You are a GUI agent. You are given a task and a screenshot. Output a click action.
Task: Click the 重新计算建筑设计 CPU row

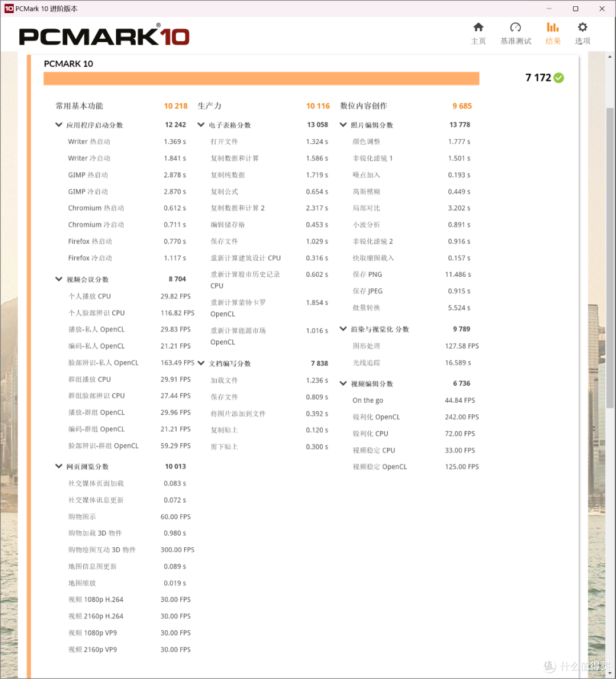coord(269,258)
